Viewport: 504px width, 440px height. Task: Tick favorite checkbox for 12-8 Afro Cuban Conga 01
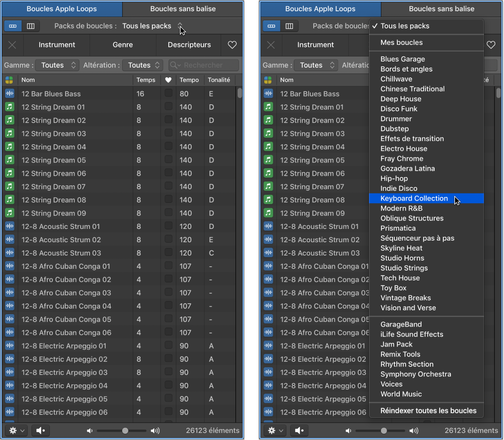(168, 266)
